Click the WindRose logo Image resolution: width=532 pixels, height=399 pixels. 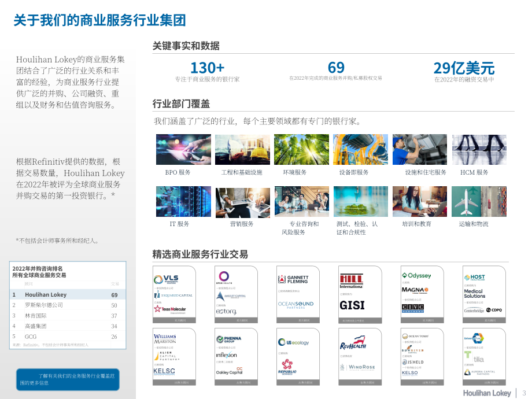click(357, 367)
